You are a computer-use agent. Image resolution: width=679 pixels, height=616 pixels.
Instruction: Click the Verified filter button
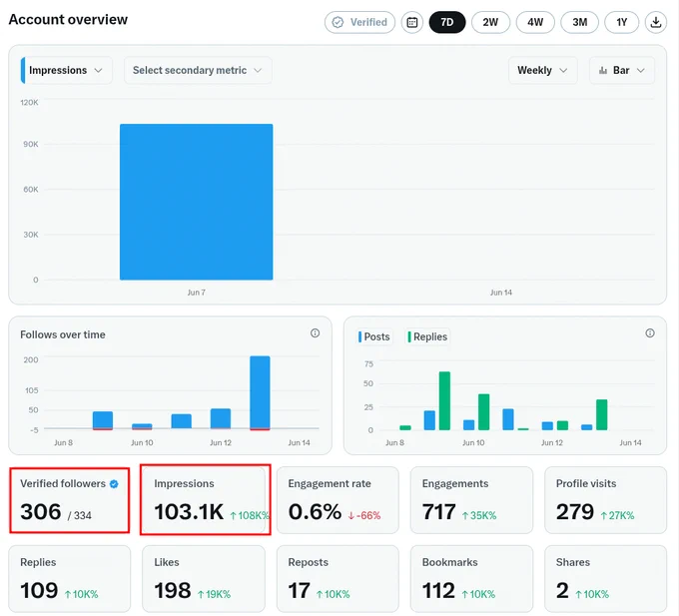[x=359, y=22]
